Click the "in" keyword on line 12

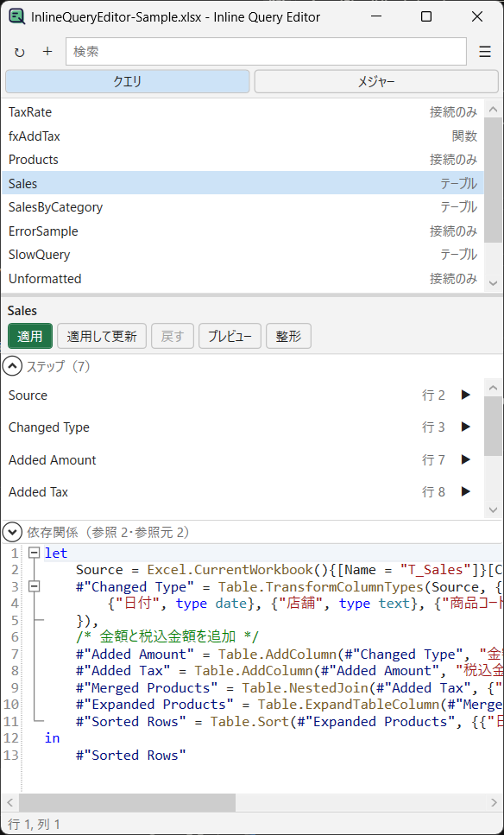click(x=52, y=738)
